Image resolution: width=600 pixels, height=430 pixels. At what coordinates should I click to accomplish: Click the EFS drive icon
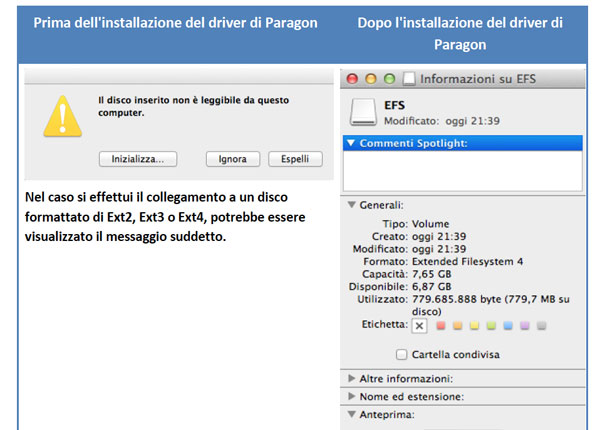pos(363,112)
